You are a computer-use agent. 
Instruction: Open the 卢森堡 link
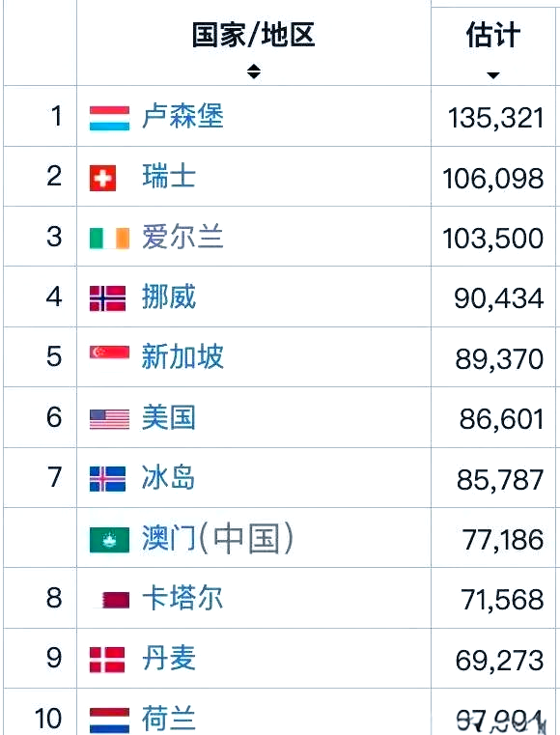point(182,116)
